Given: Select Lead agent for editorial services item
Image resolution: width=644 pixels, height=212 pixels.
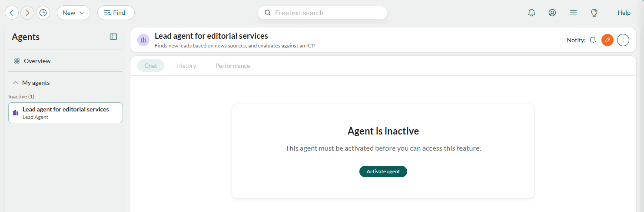Looking at the screenshot, I should (66, 113).
